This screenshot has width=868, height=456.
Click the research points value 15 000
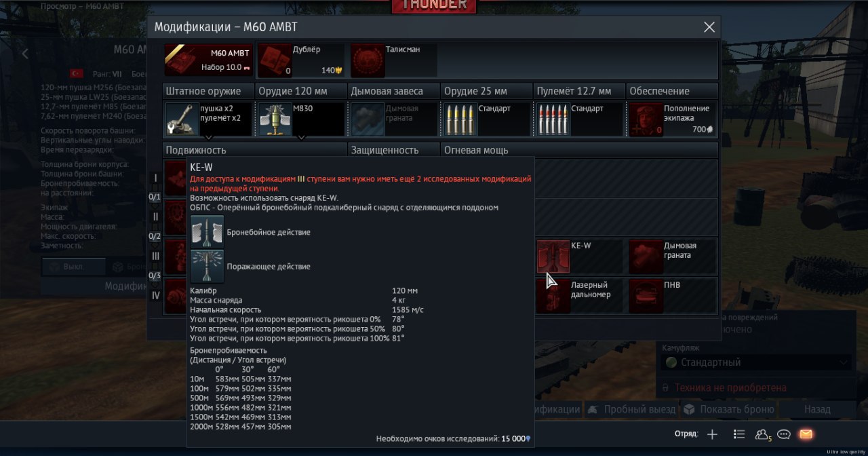(x=513, y=439)
